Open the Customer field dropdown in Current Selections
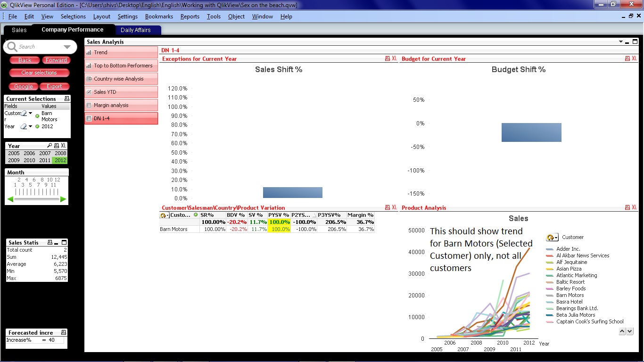Screen dimensions: 644x362 [31, 113]
